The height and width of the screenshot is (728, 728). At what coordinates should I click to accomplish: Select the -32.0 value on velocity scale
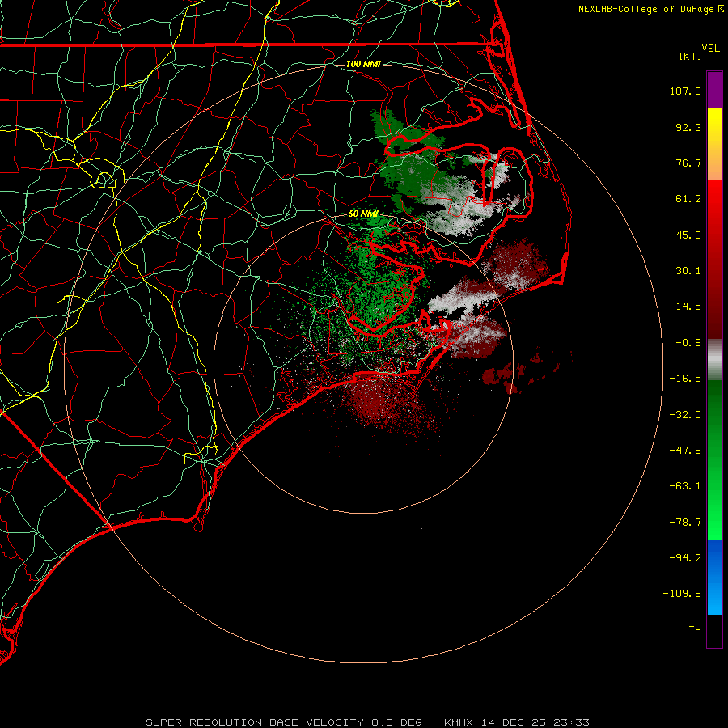(685, 415)
